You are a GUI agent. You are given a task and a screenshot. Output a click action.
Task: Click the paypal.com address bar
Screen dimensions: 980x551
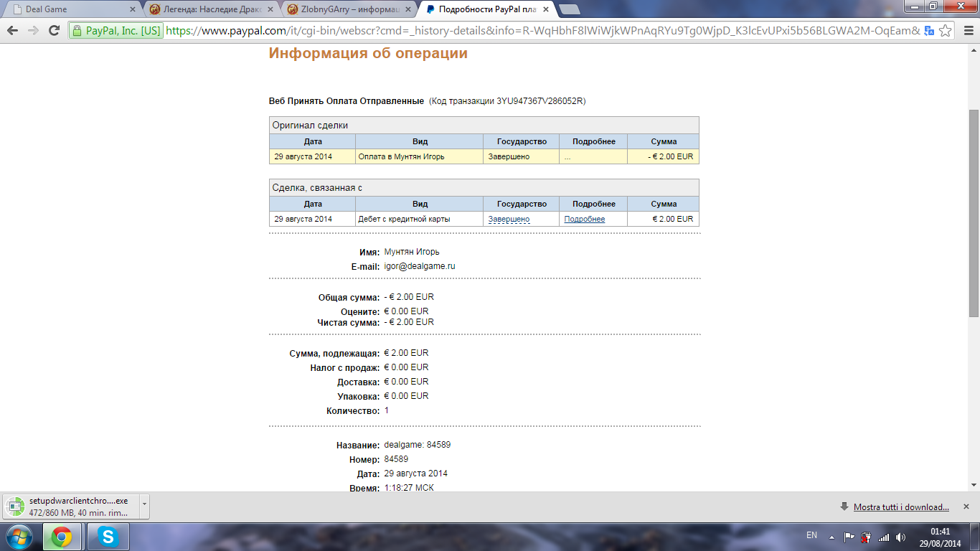[542, 31]
